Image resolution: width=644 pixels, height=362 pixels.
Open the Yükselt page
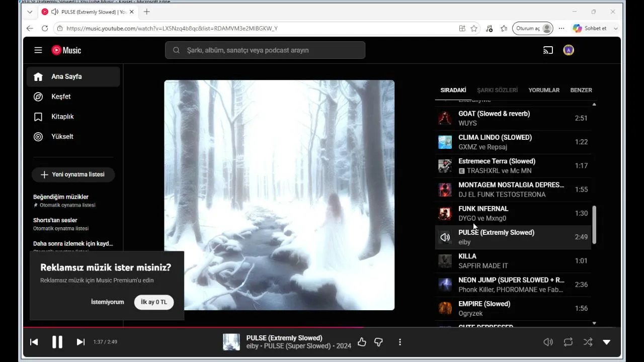pyautogui.click(x=73, y=137)
